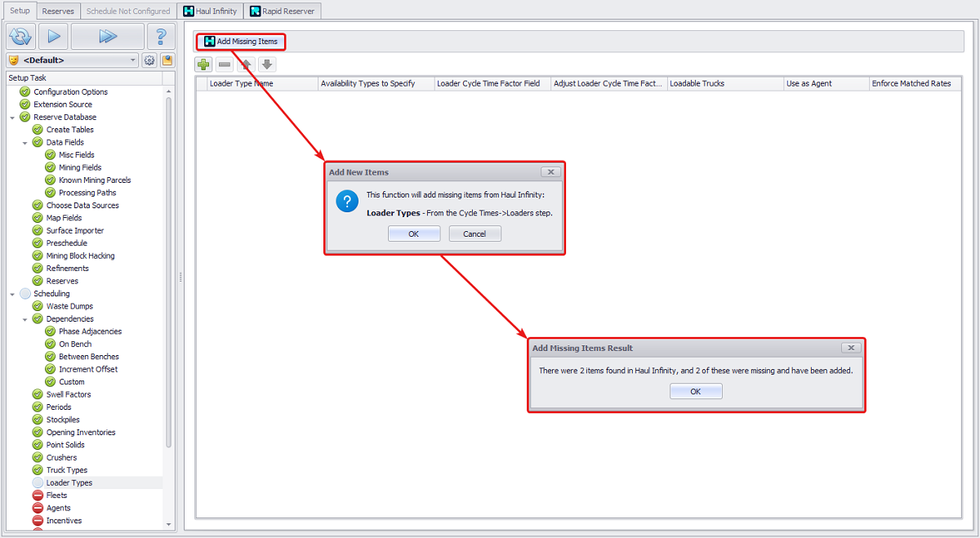Screen dimensions: 980x538
Task: Open Increment Offset task
Action: [x=87, y=370]
